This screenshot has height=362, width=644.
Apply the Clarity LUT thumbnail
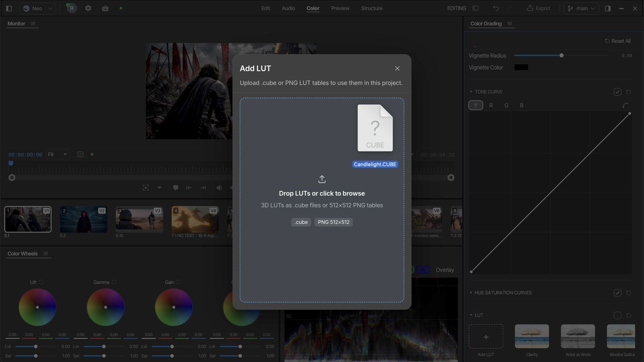[x=532, y=336]
